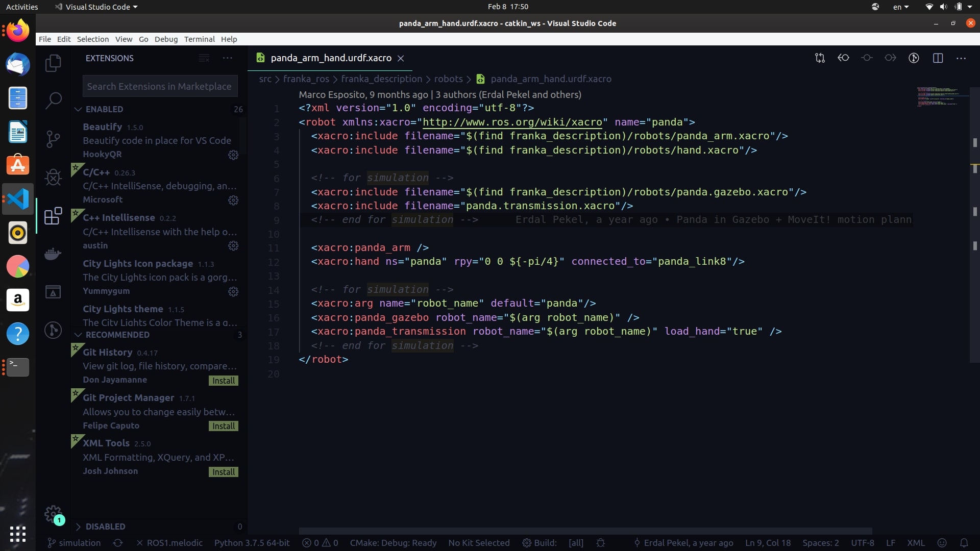
Task: Install the XML Tools extension
Action: pyautogui.click(x=224, y=472)
